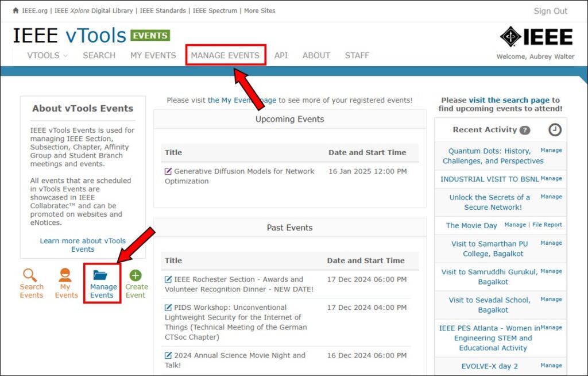The image size is (588, 376).
Task: Click the Sign Out link
Action: pos(551,11)
